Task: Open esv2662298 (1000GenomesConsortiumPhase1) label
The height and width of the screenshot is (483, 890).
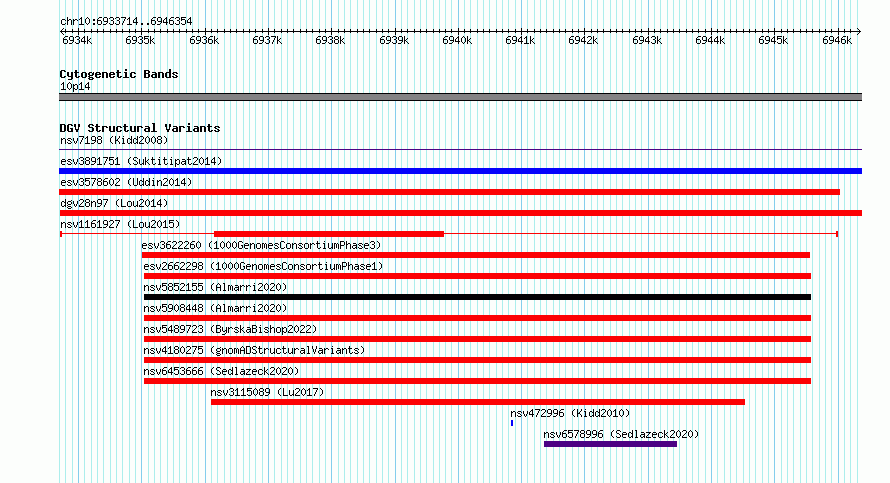Action: click(263, 266)
